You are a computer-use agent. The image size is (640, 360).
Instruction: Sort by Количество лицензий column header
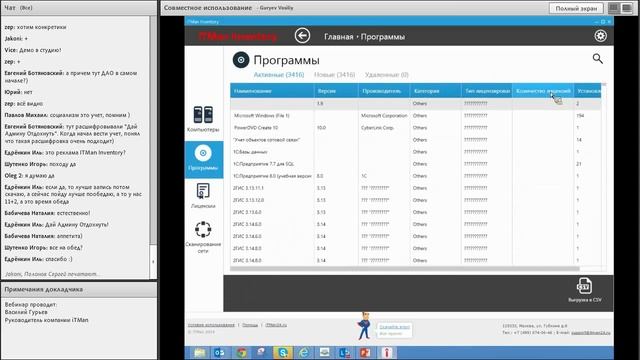click(543, 91)
